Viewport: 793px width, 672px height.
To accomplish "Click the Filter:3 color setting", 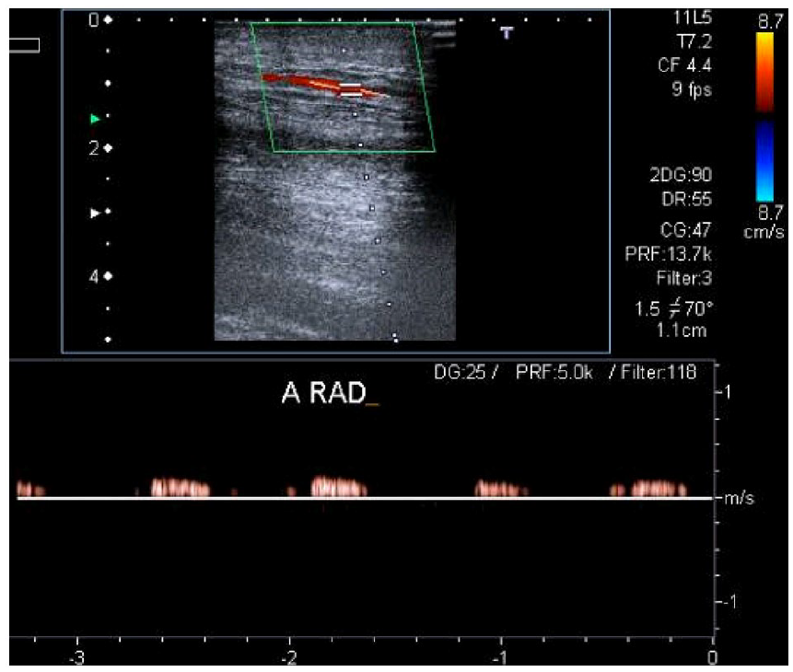I will (683, 278).
